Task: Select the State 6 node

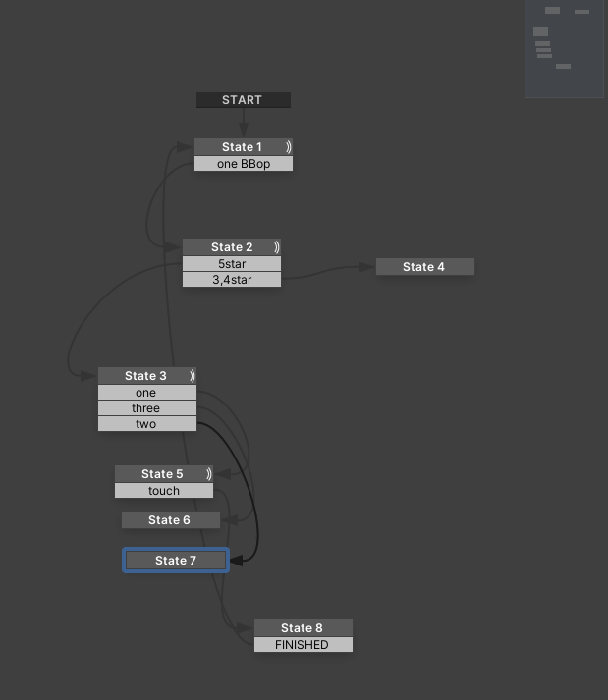Action: [170, 520]
